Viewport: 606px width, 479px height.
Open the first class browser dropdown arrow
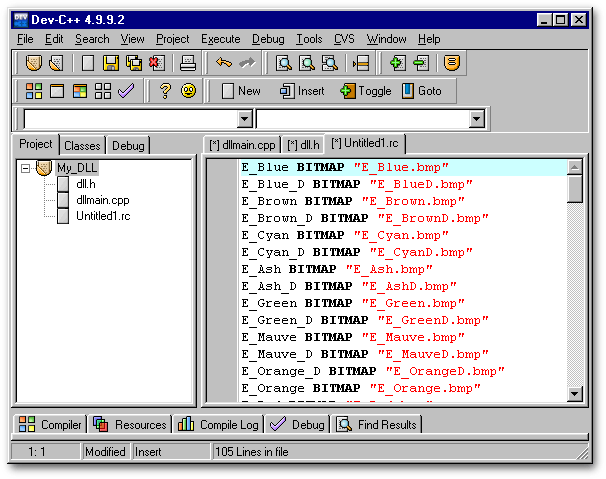coord(245,119)
